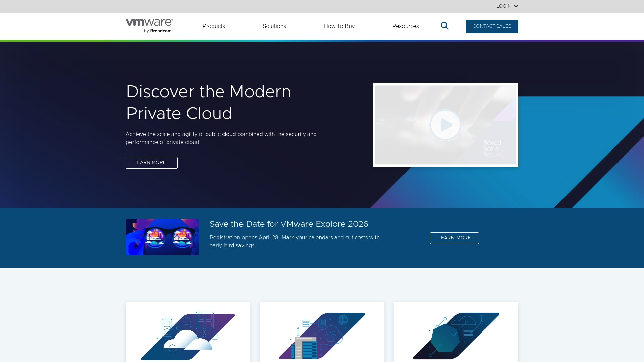This screenshot has width=644, height=362.
Task: Click LEARN MORE for VMware Explore 2026
Action: tap(454, 238)
